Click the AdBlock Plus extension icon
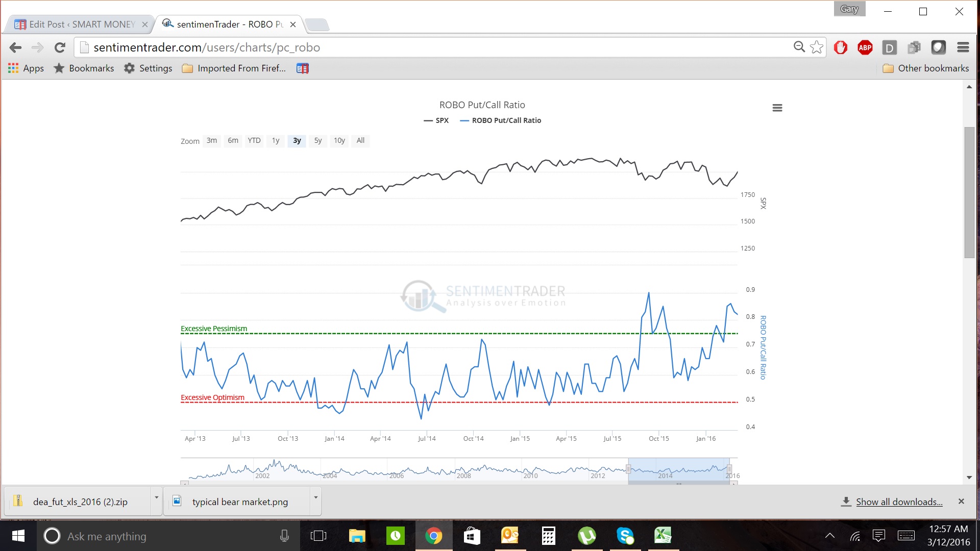This screenshot has height=551, width=980. click(x=865, y=47)
